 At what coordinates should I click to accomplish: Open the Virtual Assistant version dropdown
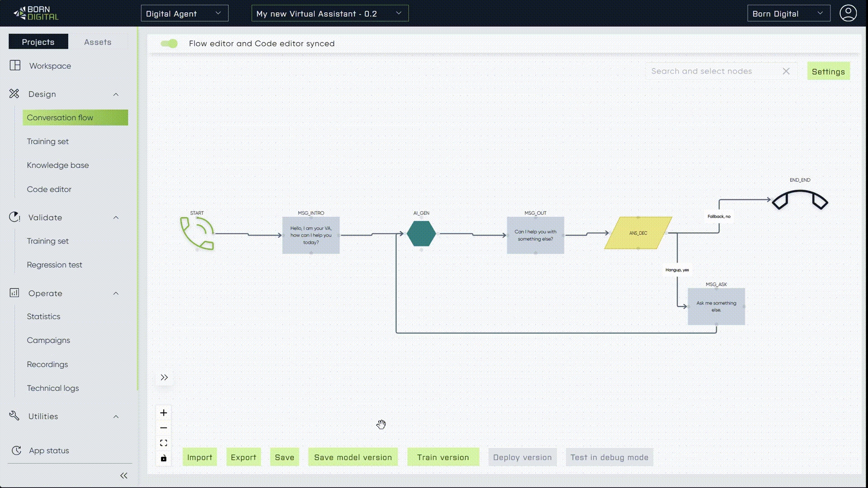(x=330, y=14)
